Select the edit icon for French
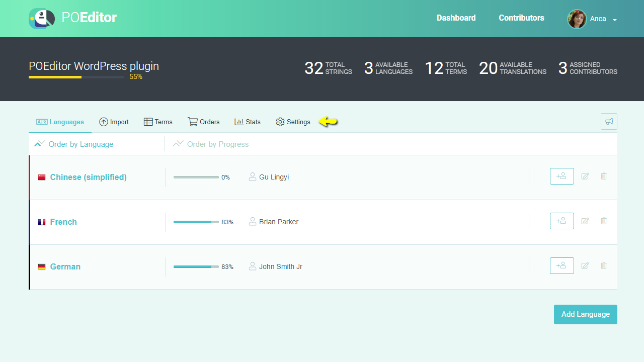The height and width of the screenshot is (362, 644). tap(585, 221)
